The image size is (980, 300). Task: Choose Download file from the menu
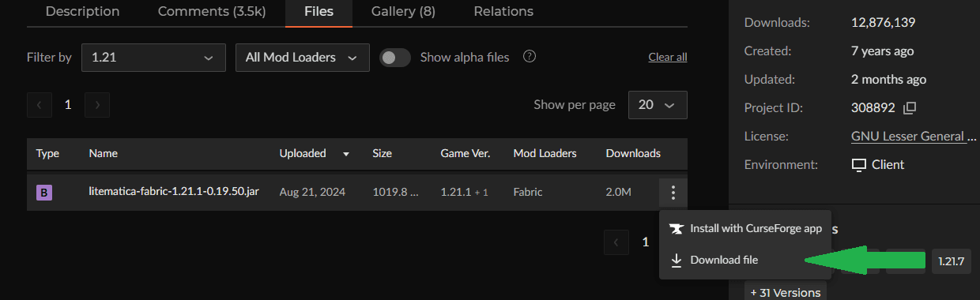click(745, 260)
